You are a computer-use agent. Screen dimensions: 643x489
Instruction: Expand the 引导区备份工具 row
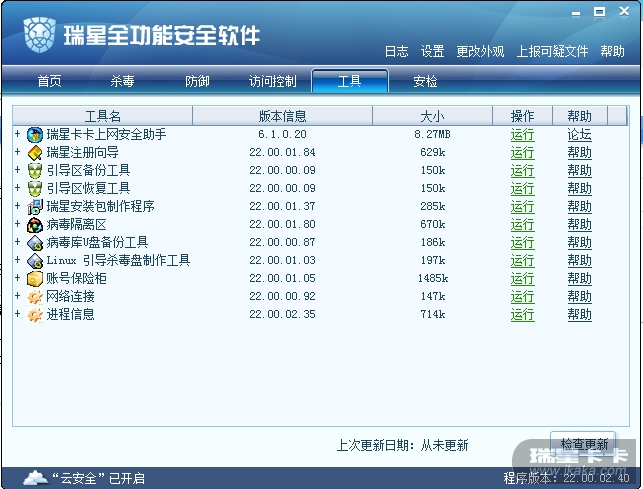[x=18, y=170]
